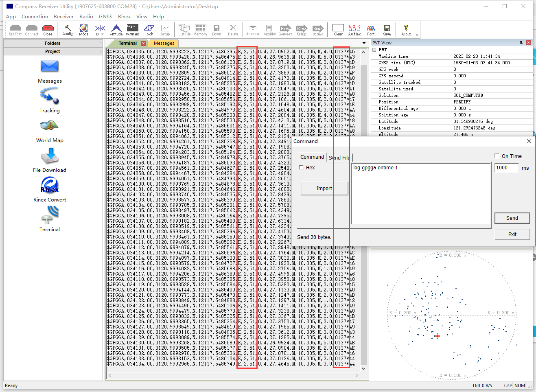536x392 pixels.
Task: Click the terminal vertical scrollbar
Action: click(x=363, y=210)
